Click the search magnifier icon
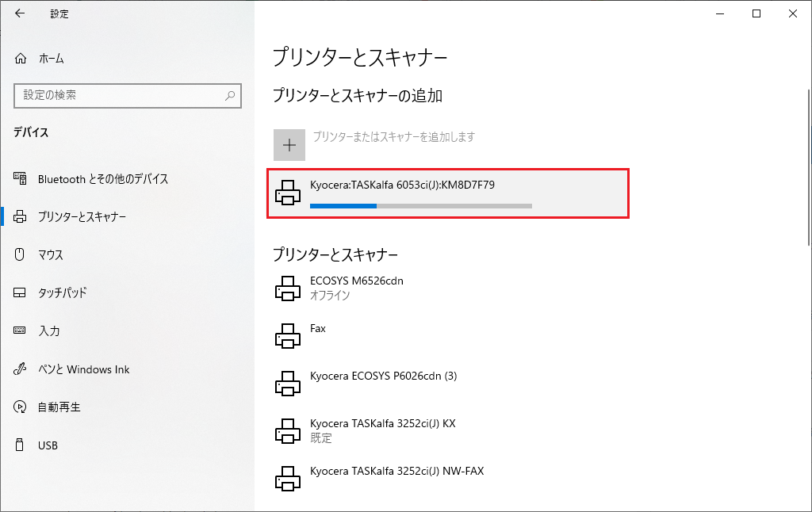The image size is (812, 512). click(230, 95)
